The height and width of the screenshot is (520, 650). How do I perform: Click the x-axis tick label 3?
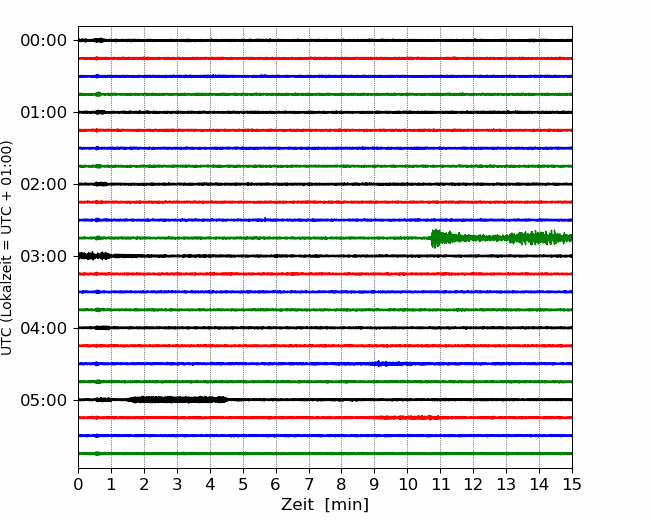[177, 484]
